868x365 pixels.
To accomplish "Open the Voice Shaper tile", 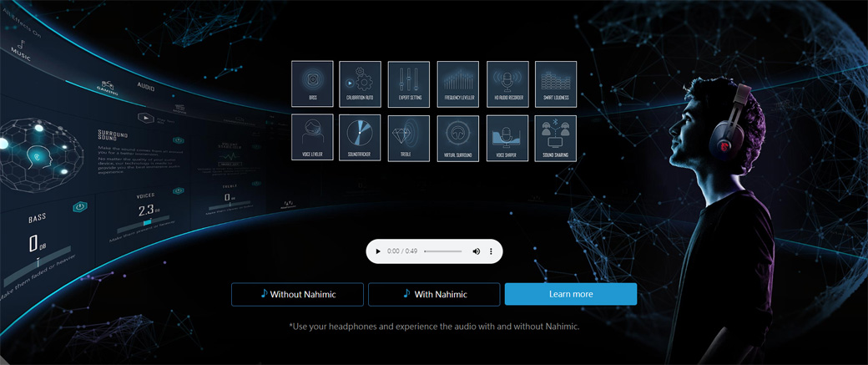I will [x=507, y=139].
